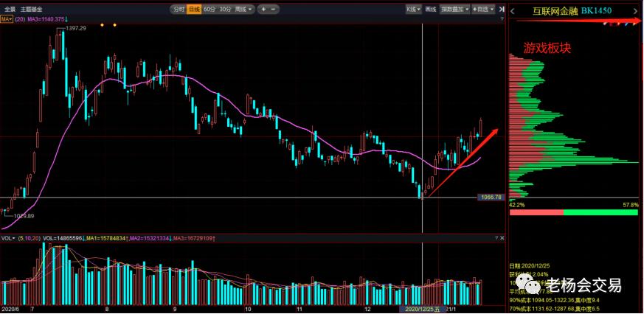644x314 pixels.
Task: Click the MA3=1140.375 indicator value
Action: tap(46, 19)
